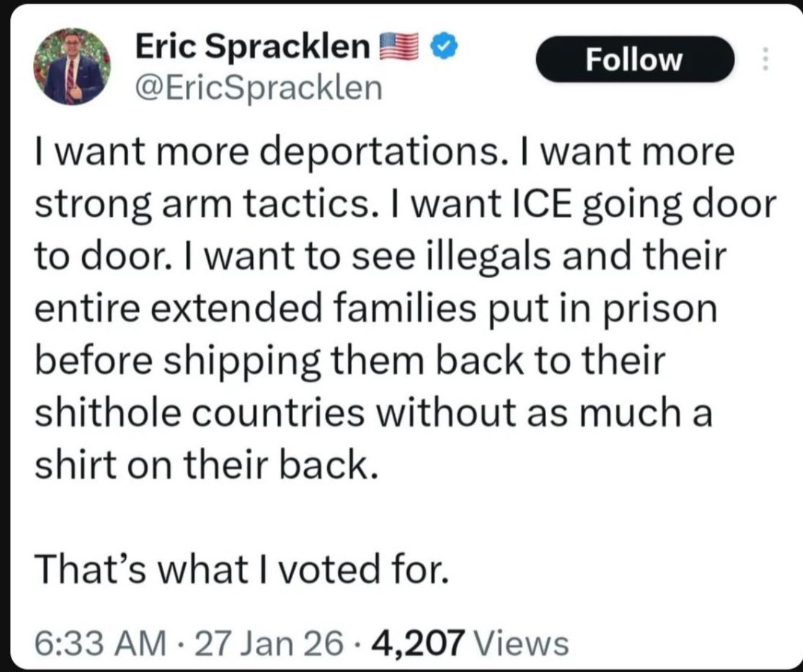Click the line starting "to door. I want"
The height and width of the screenshot is (672, 803).
click(380, 257)
